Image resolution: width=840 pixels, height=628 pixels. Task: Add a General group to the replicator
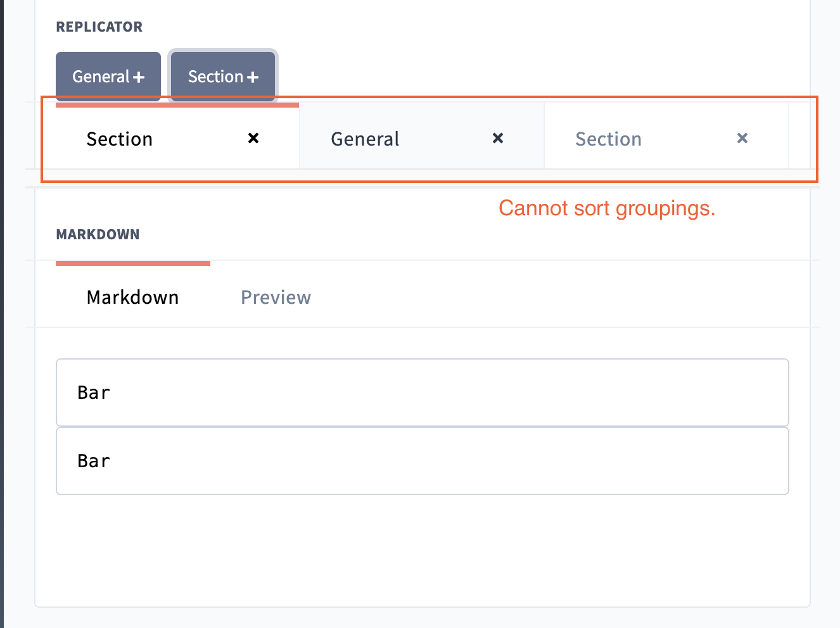[108, 76]
